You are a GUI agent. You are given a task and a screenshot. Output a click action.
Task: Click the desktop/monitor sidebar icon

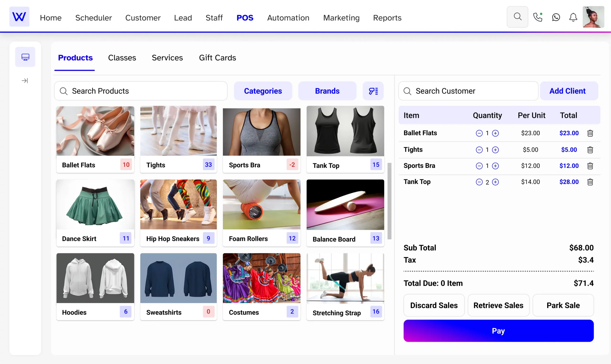tap(25, 57)
